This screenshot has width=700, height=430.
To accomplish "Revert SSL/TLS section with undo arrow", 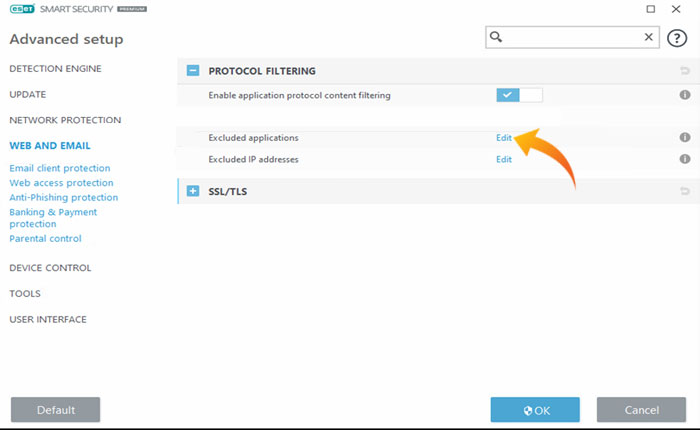I will click(x=685, y=191).
